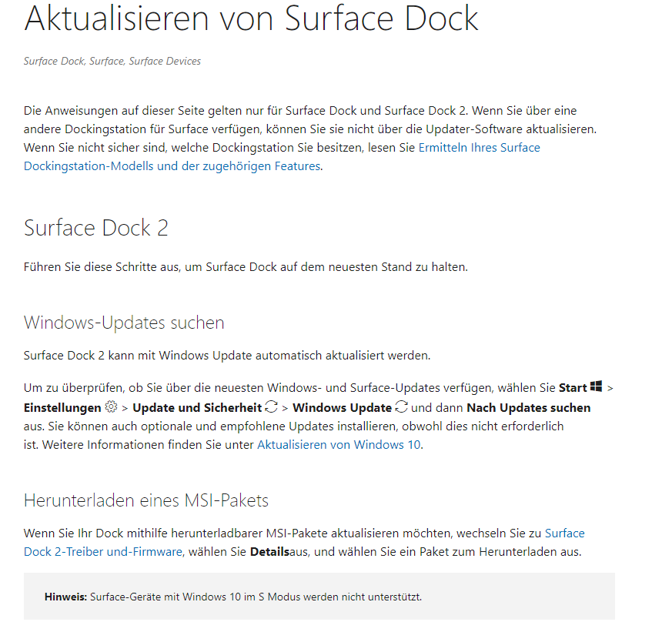The height and width of the screenshot is (622, 672).
Task: Click the bold Einstellungen text
Action: (x=62, y=407)
